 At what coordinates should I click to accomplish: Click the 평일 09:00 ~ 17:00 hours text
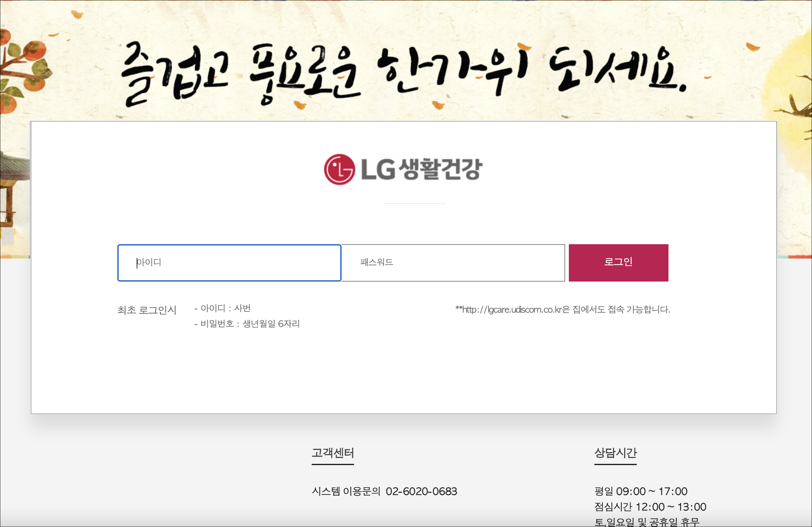coord(640,491)
